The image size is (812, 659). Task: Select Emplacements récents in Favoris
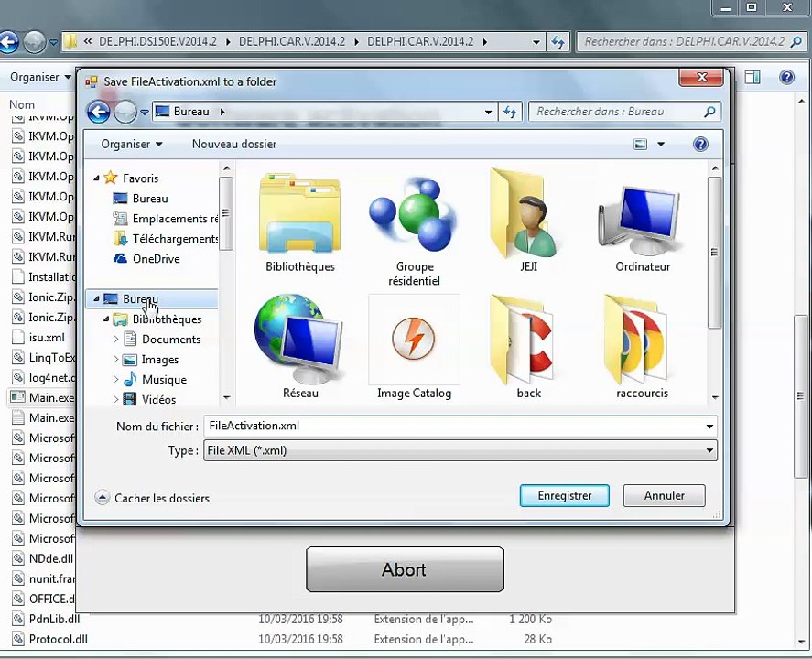click(x=166, y=219)
